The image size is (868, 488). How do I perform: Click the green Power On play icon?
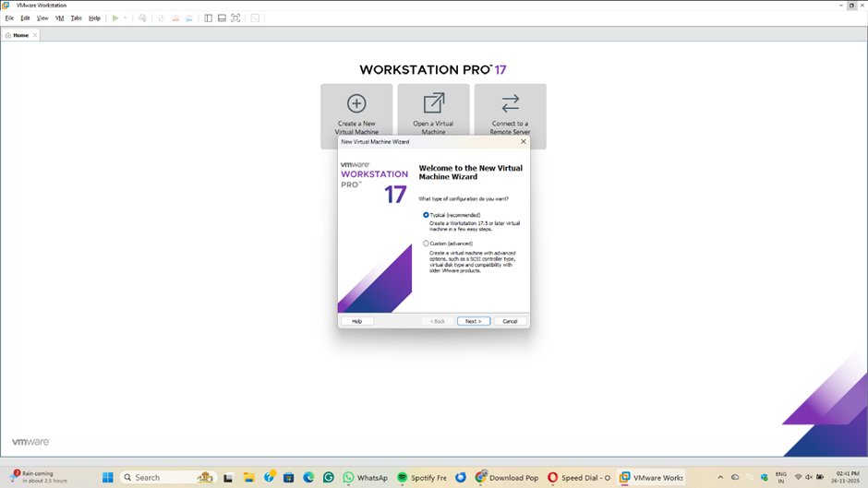pyautogui.click(x=115, y=18)
